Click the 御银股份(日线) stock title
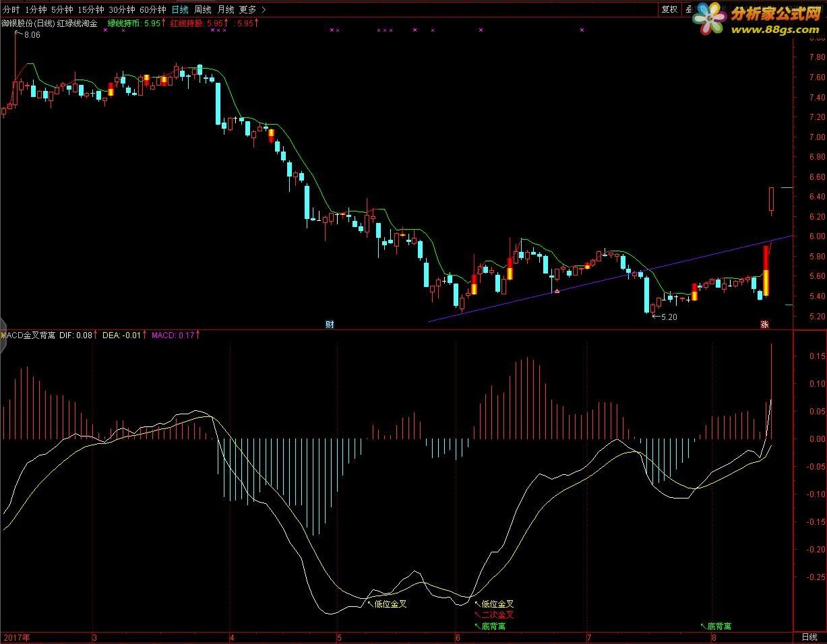Viewport: 827px width, 644px height. tap(28, 23)
